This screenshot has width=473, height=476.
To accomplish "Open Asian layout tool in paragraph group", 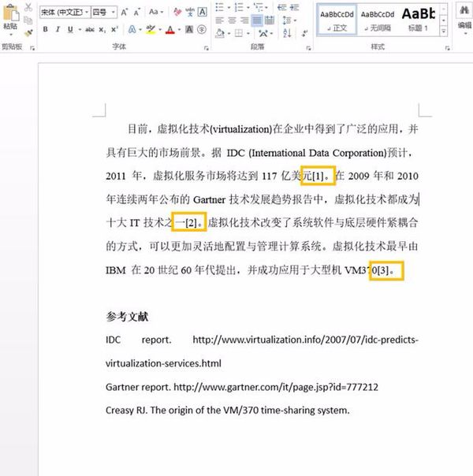I will click(263, 33).
